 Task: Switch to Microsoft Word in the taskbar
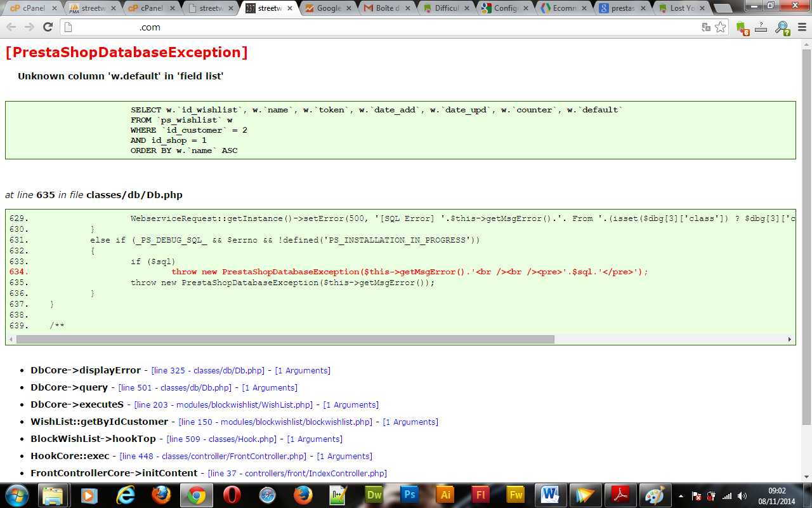(550, 495)
